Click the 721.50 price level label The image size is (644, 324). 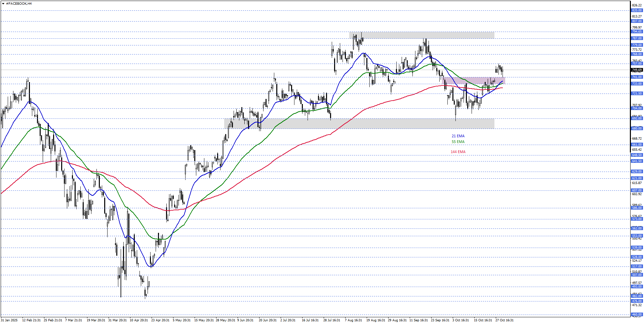tap(637, 94)
